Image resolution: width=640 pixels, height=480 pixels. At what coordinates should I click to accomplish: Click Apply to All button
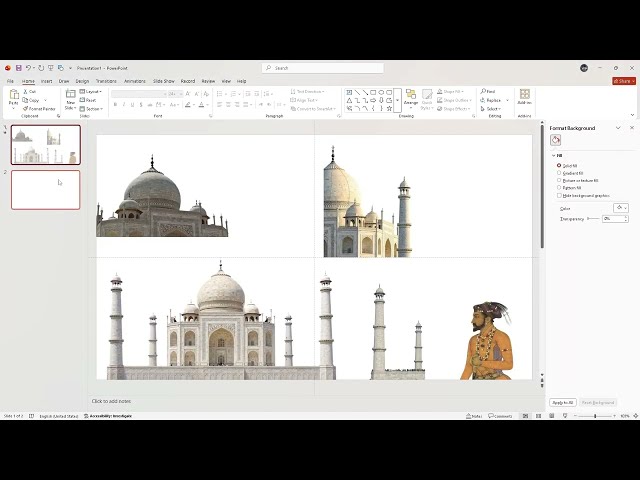pyautogui.click(x=563, y=402)
